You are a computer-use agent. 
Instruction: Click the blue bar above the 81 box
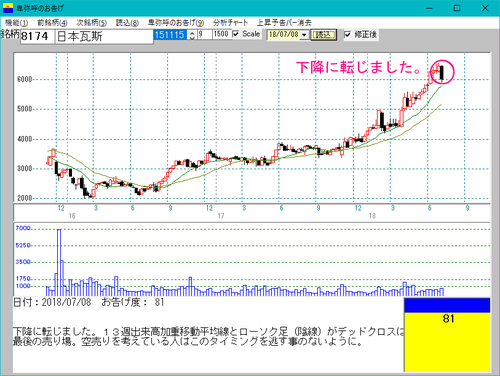tap(447, 305)
